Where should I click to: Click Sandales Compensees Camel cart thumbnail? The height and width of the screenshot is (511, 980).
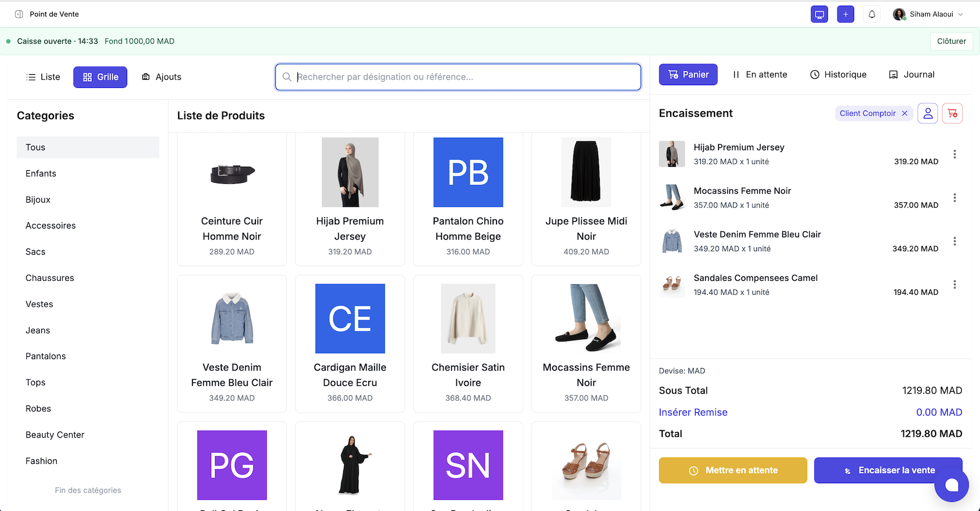click(672, 285)
